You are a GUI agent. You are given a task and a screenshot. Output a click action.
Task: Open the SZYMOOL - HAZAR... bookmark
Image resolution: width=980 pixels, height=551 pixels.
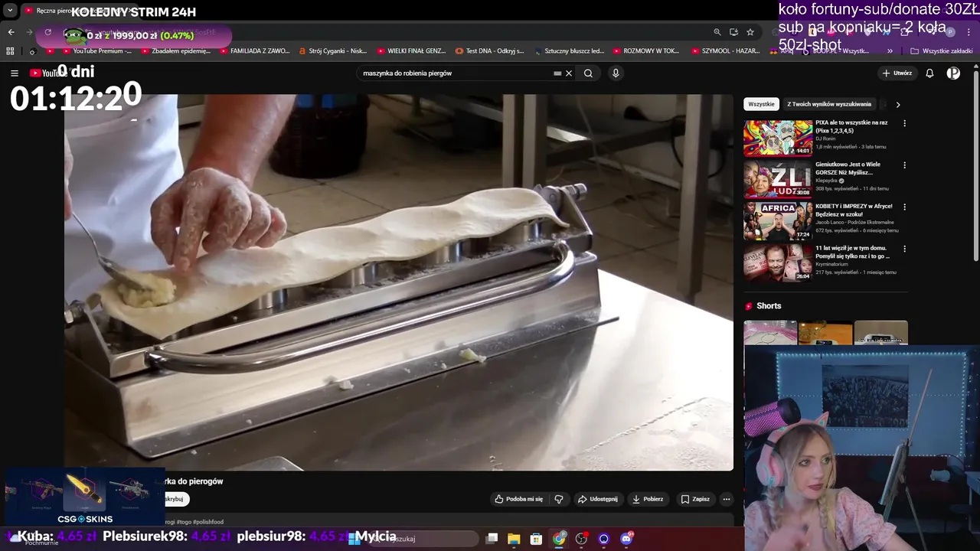point(725,51)
